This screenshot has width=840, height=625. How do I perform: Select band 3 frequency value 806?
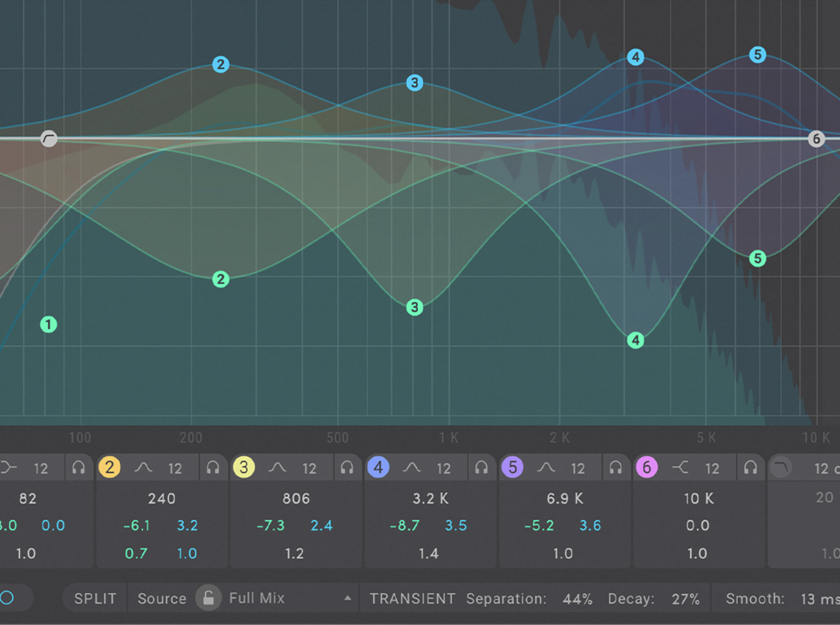click(296, 499)
